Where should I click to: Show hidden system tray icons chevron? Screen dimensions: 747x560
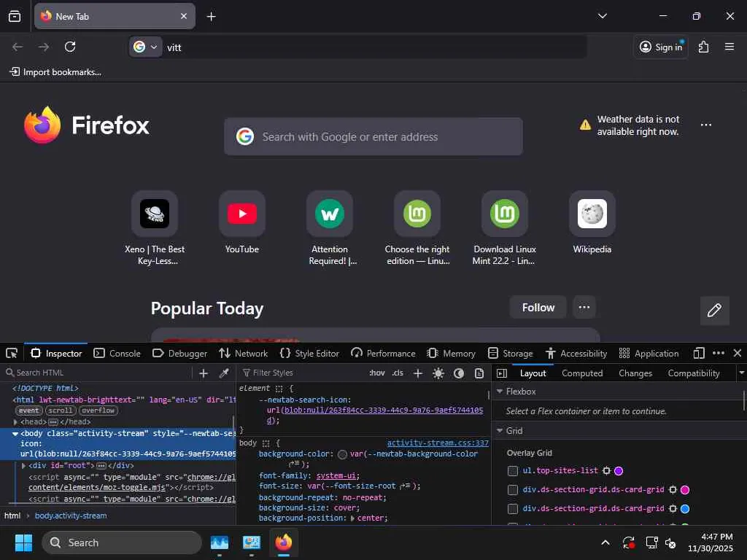pos(605,542)
